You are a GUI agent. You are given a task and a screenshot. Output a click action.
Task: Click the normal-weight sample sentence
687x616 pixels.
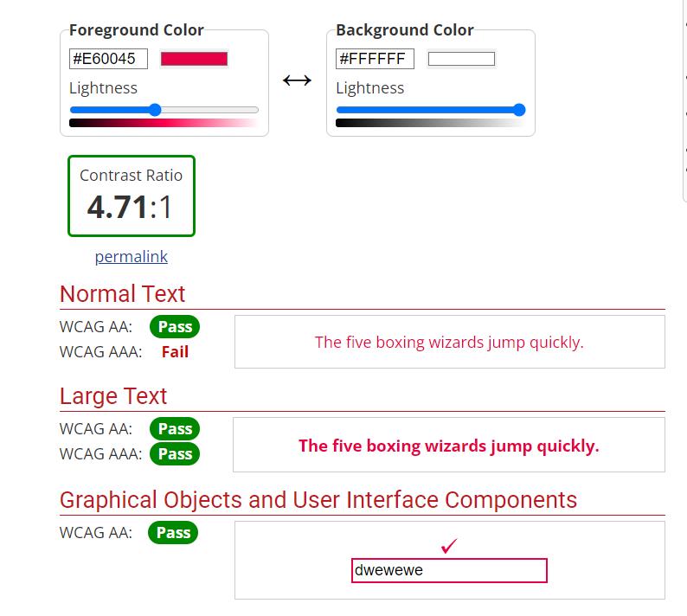(449, 343)
